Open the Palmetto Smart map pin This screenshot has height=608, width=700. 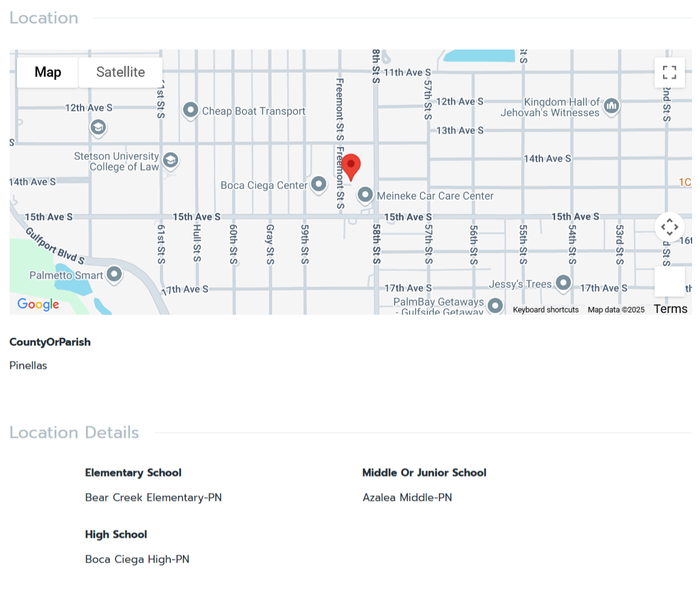tap(114, 274)
